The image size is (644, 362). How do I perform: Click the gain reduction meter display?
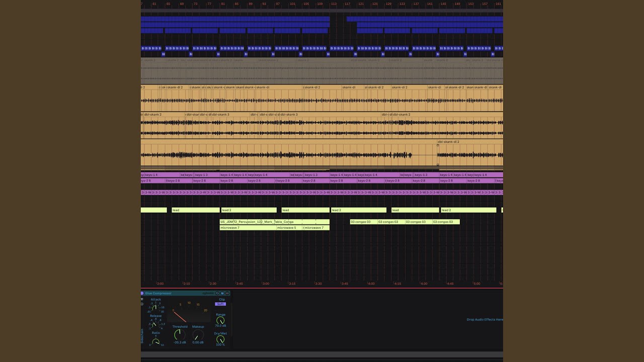point(189,312)
